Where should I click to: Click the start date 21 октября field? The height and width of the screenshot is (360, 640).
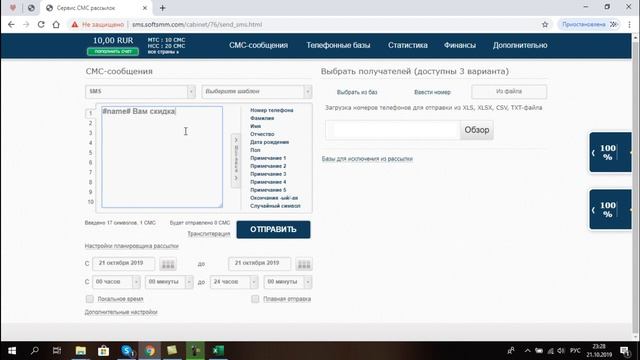point(124,264)
